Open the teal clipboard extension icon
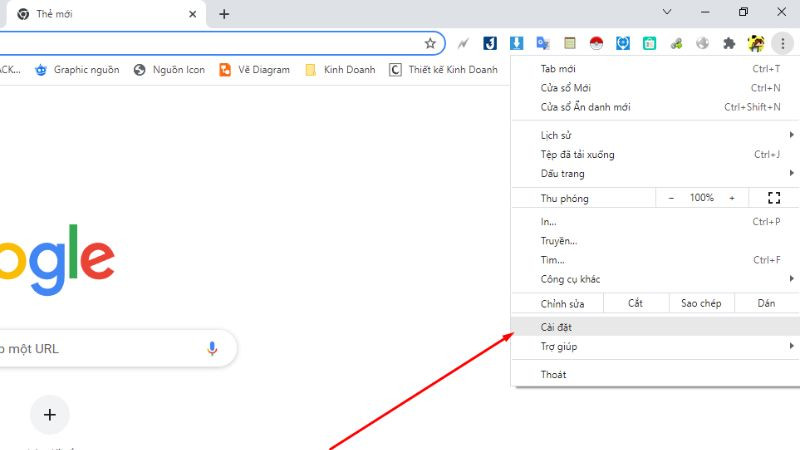800x450 pixels. click(x=649, y=43)
